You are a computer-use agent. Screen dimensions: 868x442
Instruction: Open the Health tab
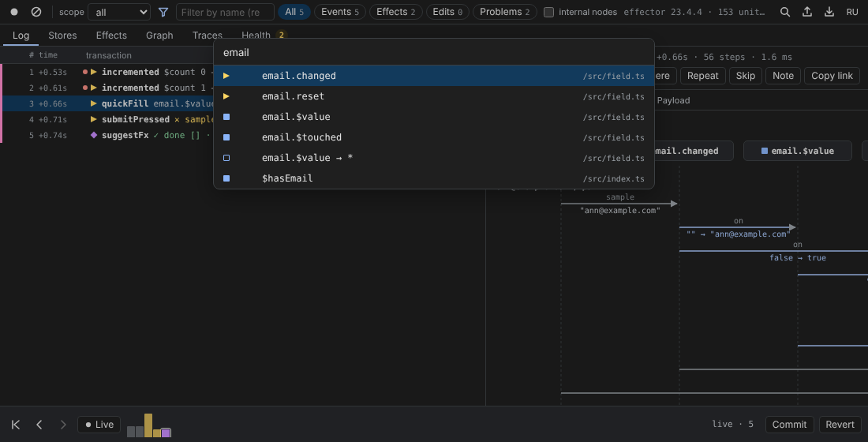264,36
